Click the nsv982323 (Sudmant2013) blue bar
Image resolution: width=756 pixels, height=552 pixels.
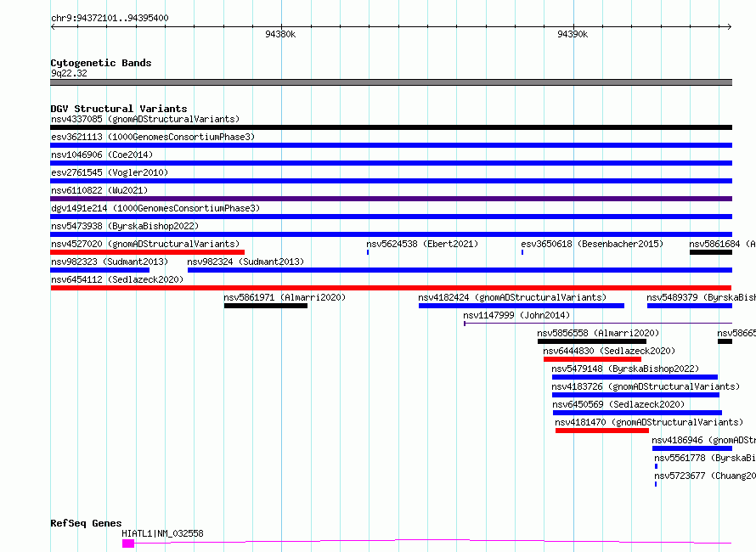99,270
